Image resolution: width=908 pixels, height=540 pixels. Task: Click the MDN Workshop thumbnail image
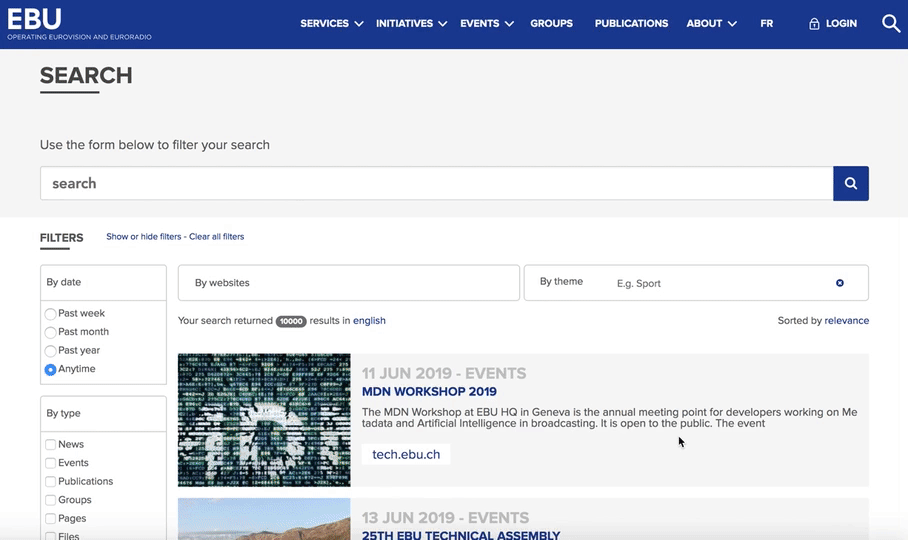[264, 419]
